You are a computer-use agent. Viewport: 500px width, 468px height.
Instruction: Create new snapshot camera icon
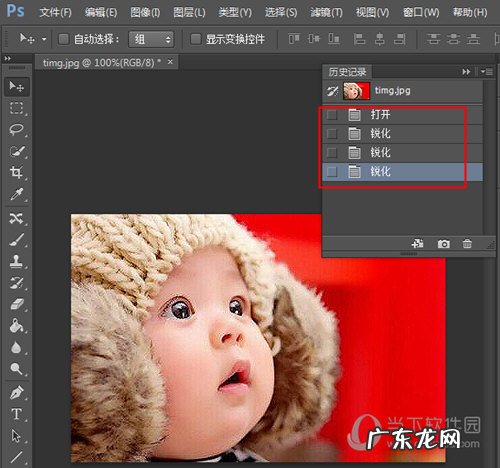[443, 244]
